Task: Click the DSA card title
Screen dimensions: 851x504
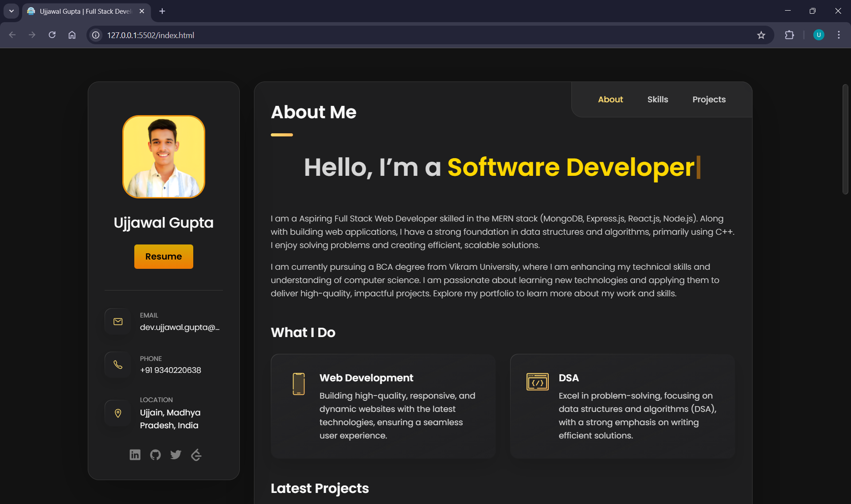Action: [569, 378]
